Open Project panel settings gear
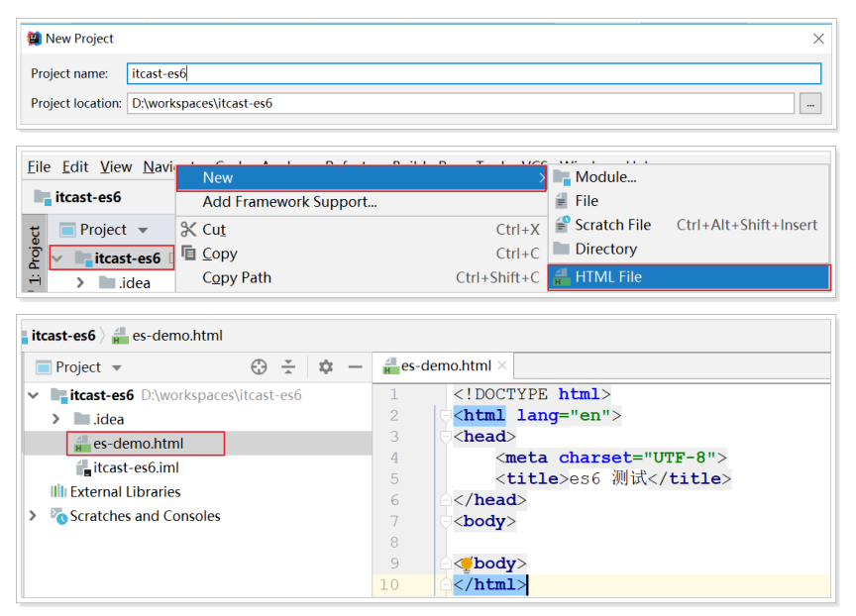 pyautogui.click(x=326, y=367)
